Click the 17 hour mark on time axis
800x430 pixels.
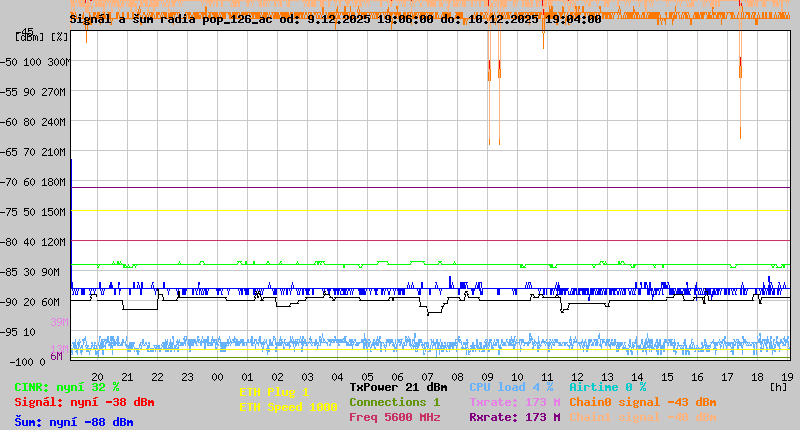(x=729, y=377)
